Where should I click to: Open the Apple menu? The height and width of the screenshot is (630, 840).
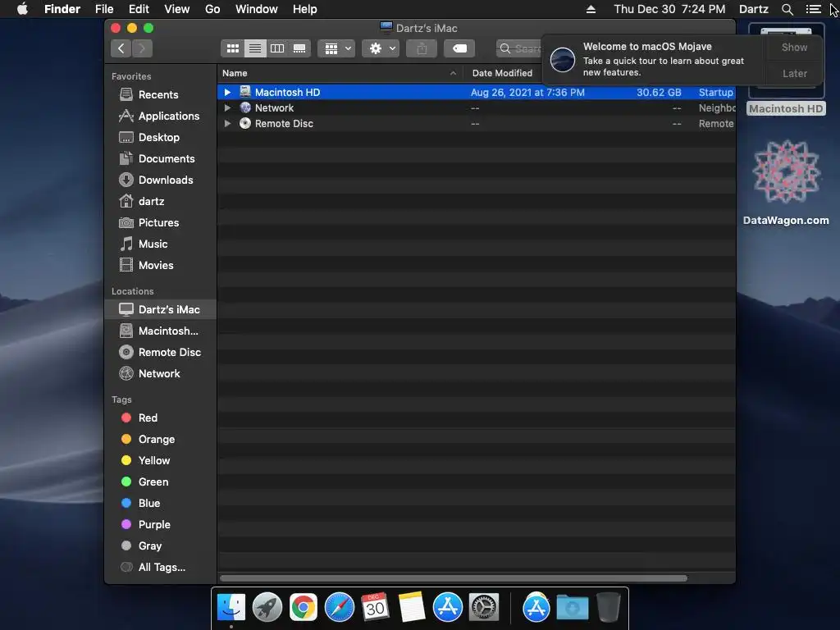(x=22, y=9)
